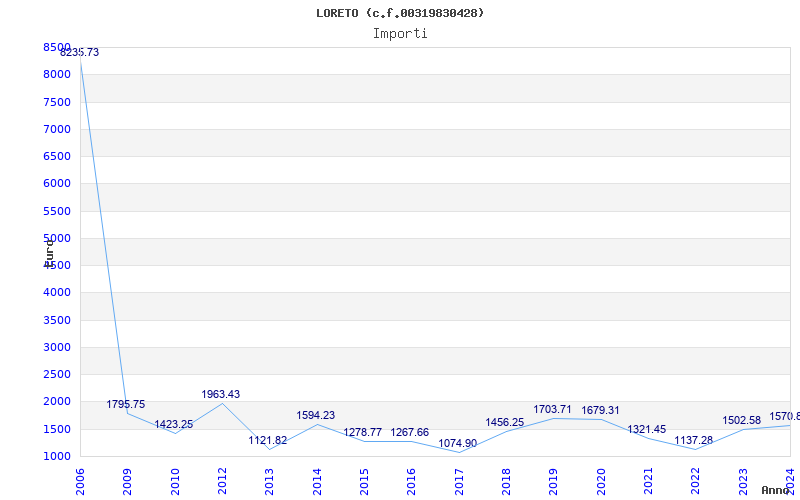This screenshot has height=500, width=800.
Task: Select year 2020 on the x-axis
Action: (x=600, y=478)
